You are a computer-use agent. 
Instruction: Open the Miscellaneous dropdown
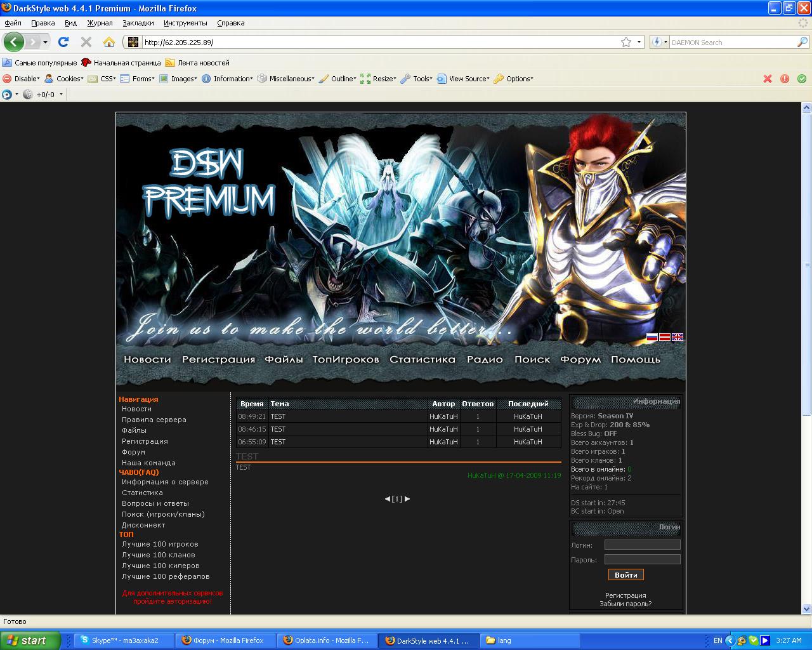(286, 79)
